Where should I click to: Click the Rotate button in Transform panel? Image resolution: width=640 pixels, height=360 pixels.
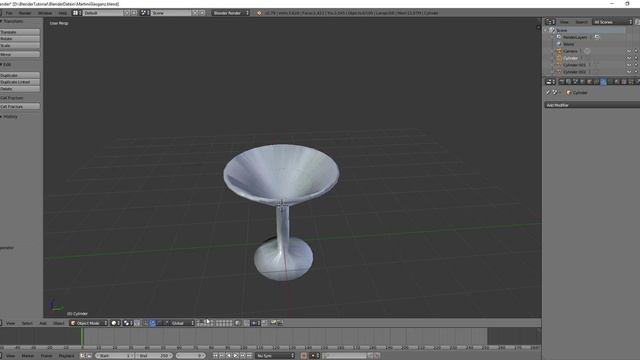click(20, 39)
